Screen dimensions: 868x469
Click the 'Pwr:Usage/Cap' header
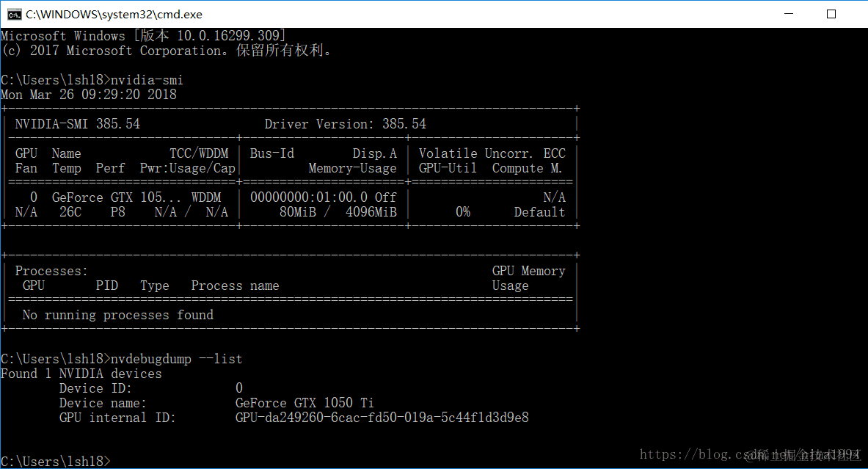tap(188, 168)
